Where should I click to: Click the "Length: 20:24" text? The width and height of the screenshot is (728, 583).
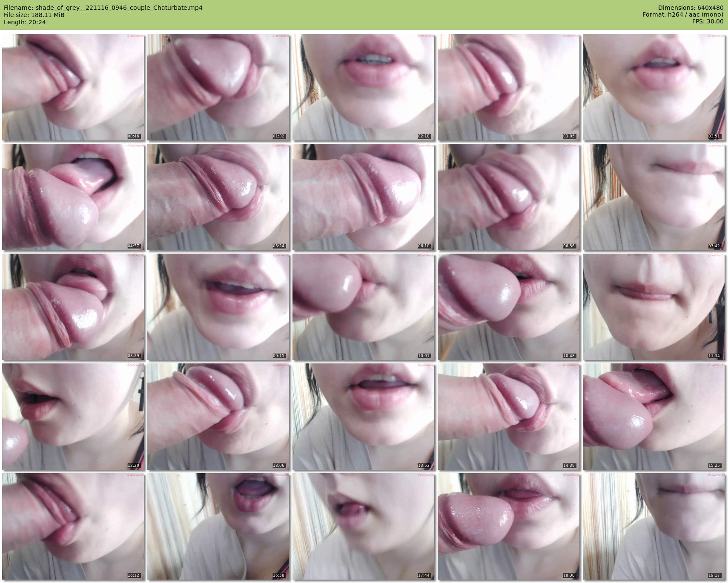(25, 22)
